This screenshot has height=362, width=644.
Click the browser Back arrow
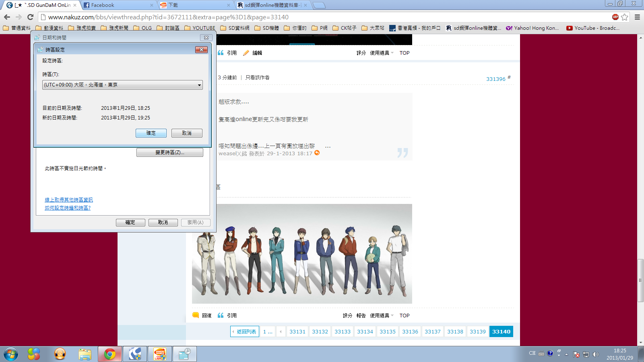tap(7, 17)
